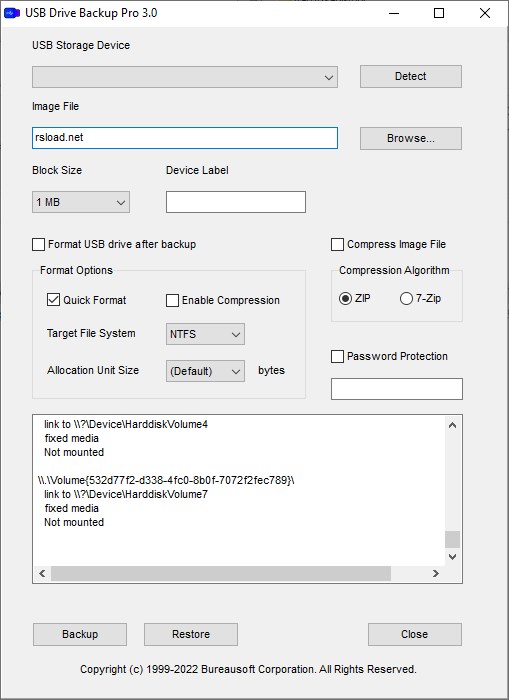Screen dimensions: 509x700
Task: Click the log's horizontal scrollbar thumb
Action: pyautogui.click(x=221, y=573)
